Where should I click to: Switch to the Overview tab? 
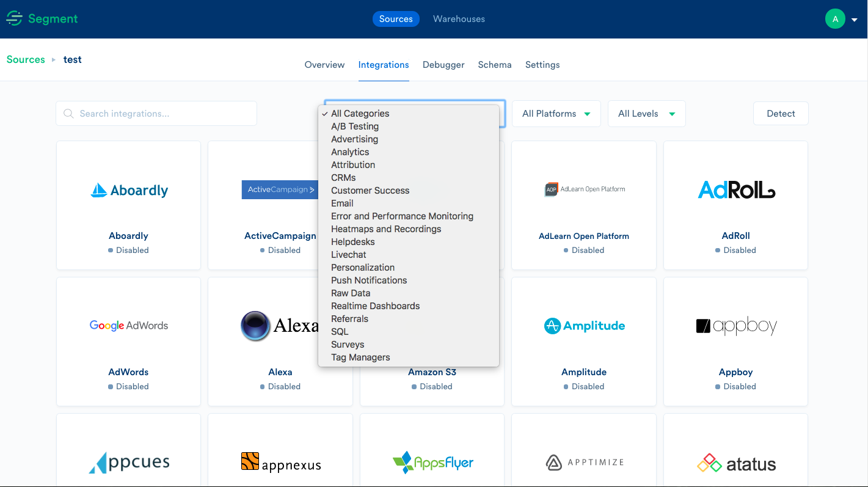click(324, 65)
